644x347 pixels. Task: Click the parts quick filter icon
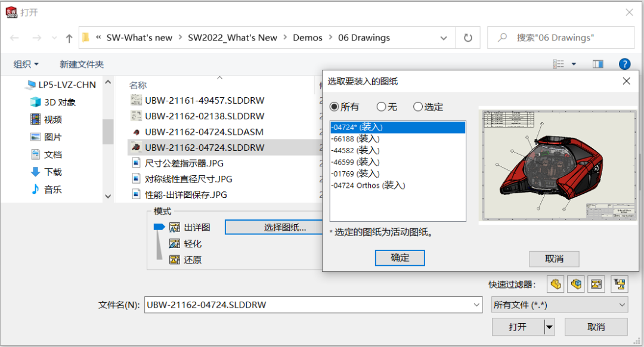pyautogui.click(x=556, y=284)
